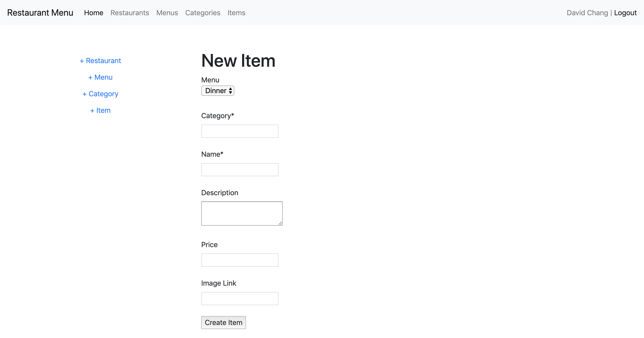Viewport: 644px width, 338px height.
Task: Open Restaurants navbar item
Action: click(x=129, y=13)
